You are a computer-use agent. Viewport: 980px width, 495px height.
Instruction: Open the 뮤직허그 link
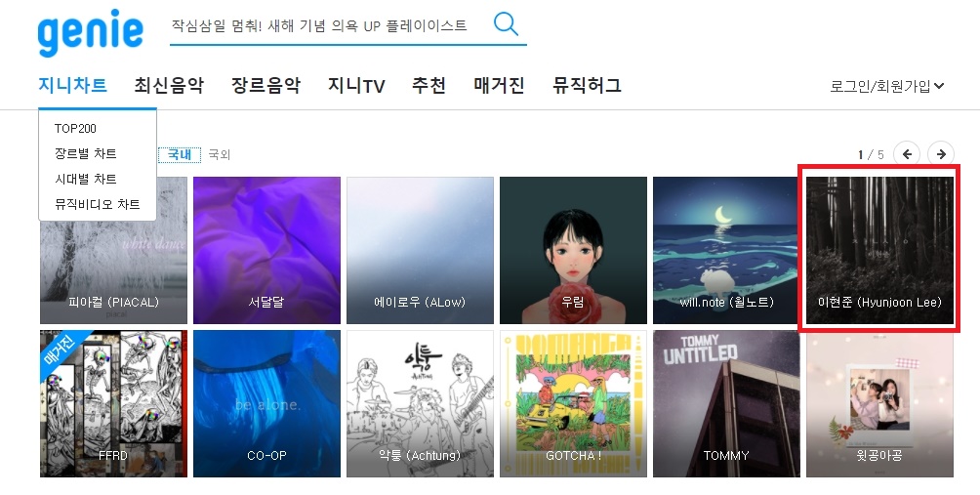(x=587, y=85)
